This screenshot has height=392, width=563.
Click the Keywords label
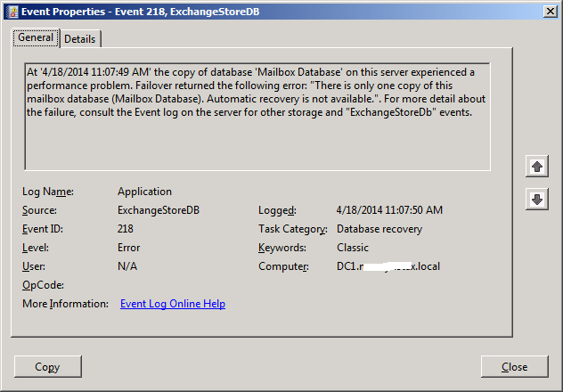(x=282, y=248)
